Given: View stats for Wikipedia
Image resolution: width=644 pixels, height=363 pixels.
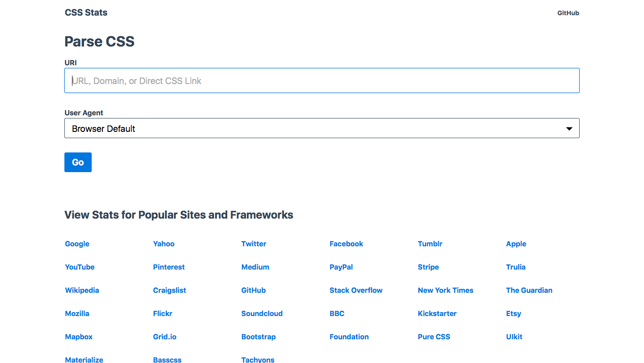Looking at the screenshot, I should pyautogui.click(x=82, y=290).
